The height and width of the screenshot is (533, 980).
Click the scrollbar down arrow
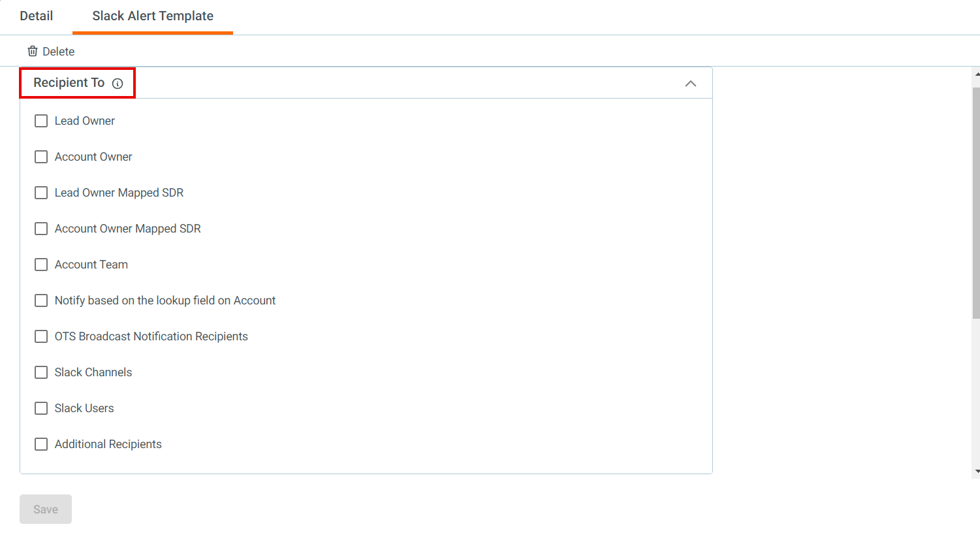coord(977,471)
